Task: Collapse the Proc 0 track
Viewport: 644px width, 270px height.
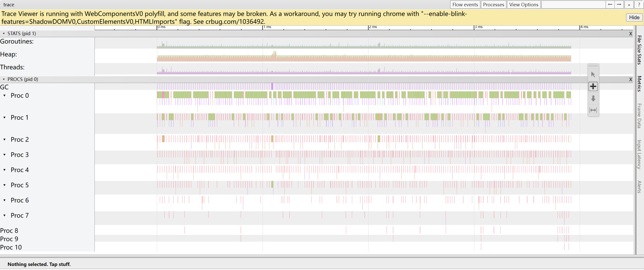Action: pos(5,95)
